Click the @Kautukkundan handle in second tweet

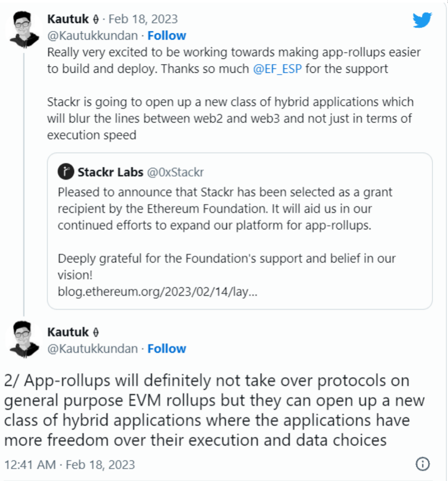click(x=92, y=349)
